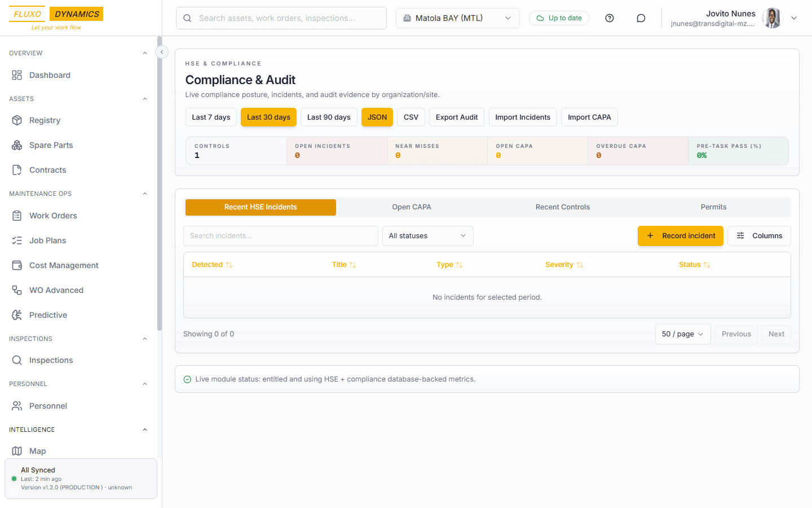Image resolution: width=812 pixels, height=508 pixels.
Task: Choose the JSON export format
Action: [377, 117]
